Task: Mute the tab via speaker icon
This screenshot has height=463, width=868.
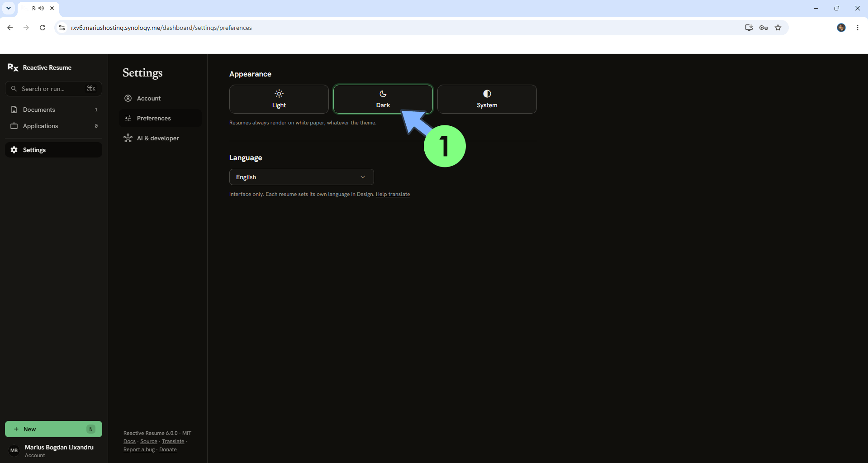Action: pyautogui.click(x=41, y=8)
